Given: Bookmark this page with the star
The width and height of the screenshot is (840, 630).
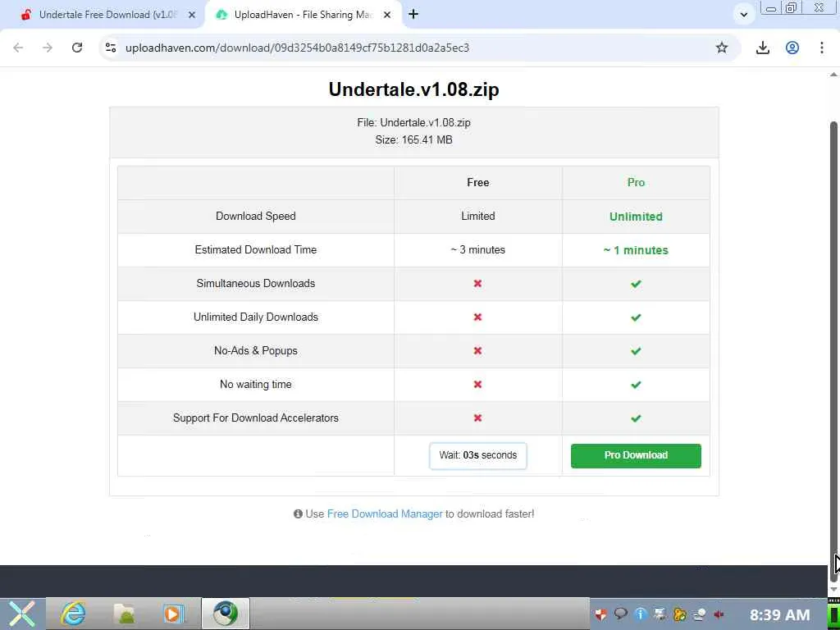Looking at the screenshot, I should [722, 48].
